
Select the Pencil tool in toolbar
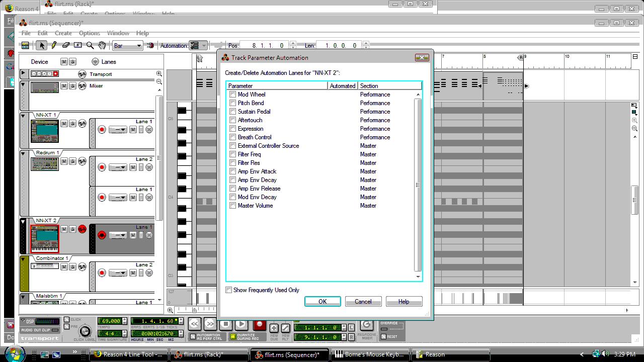[54, 45]
